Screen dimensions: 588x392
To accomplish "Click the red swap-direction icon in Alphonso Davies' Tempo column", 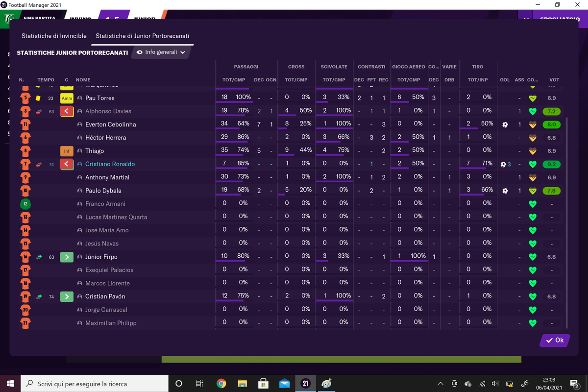I will tap(39, 111).
